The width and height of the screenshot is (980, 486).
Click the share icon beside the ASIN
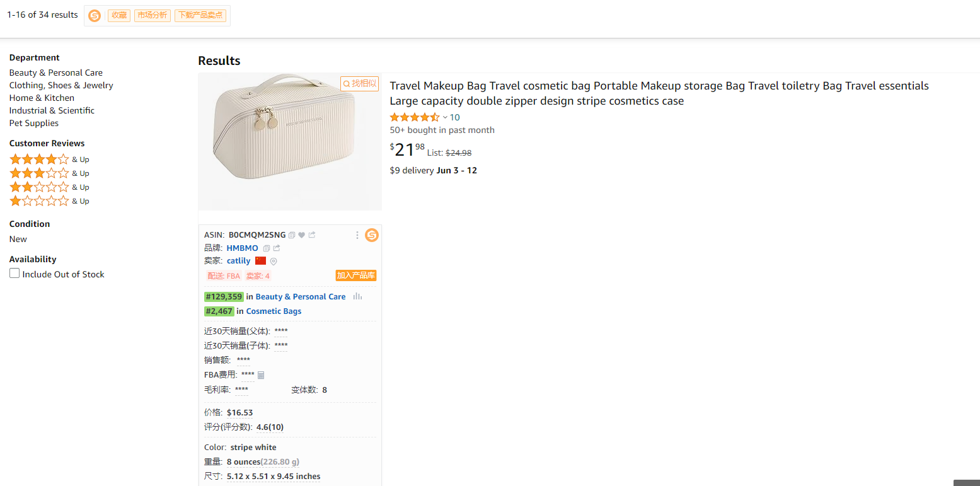(312, 235)
